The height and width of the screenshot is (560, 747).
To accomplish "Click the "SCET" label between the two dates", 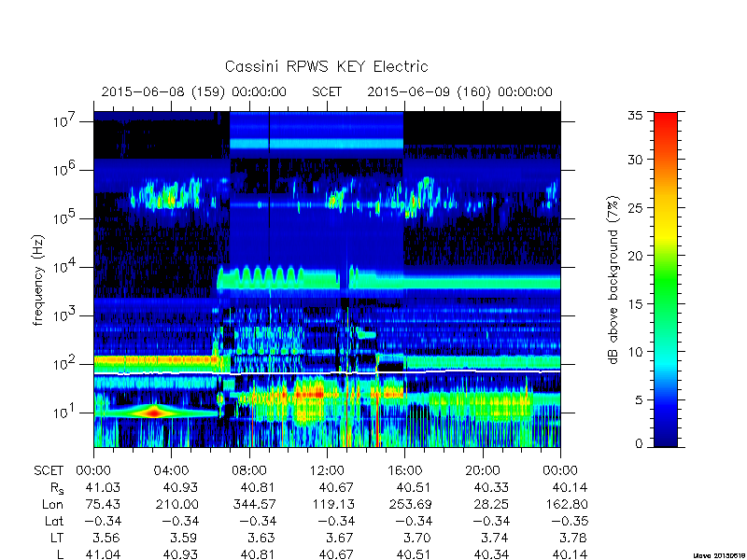I will point(327,91).
